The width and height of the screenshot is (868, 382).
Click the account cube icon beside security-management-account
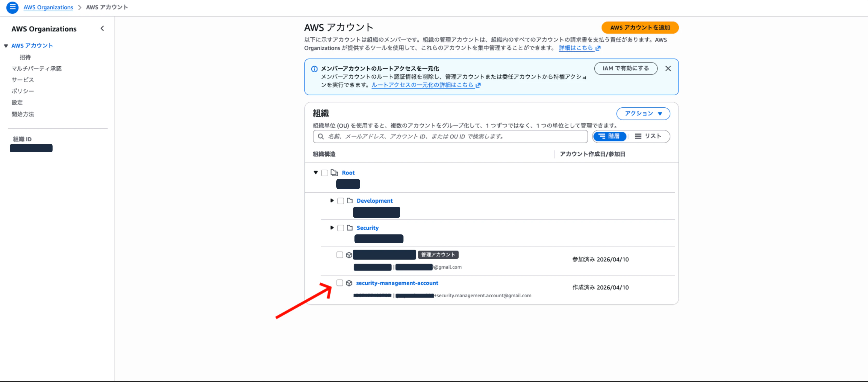click(x=349, y=283)
